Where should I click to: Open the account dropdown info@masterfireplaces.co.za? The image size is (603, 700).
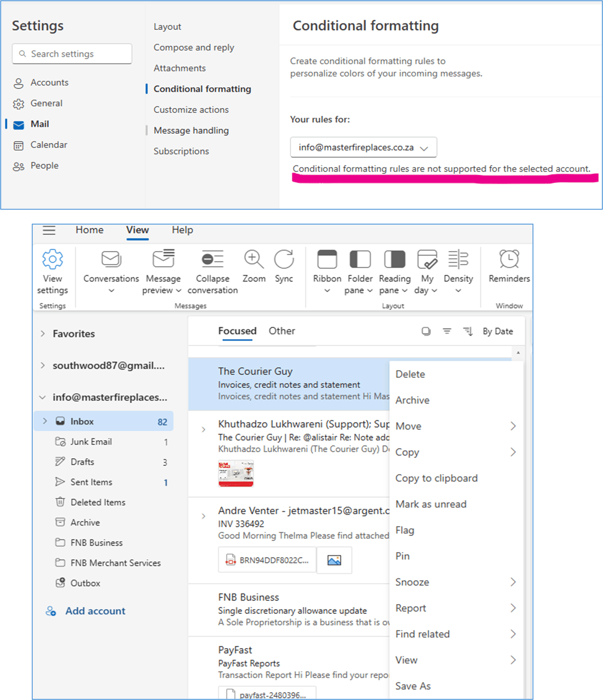pyautogui.click(x=363, y=148)
